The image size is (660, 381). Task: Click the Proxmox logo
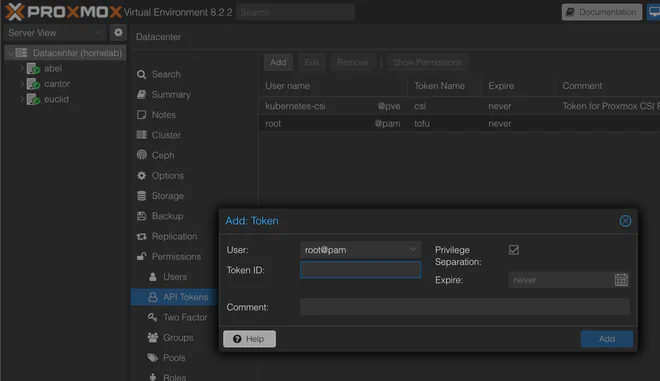pyautogui.click(x=63, y=12)
